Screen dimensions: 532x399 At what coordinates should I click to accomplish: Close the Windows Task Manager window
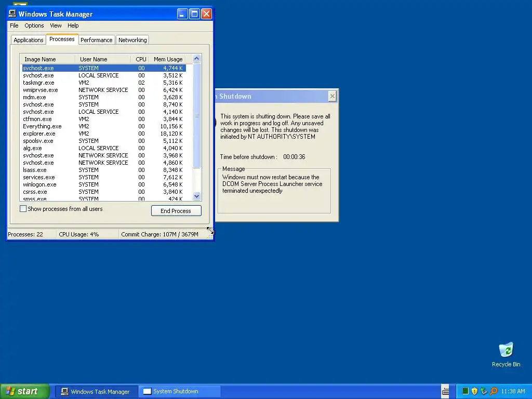pyautogui.click(x=206, y=14)
